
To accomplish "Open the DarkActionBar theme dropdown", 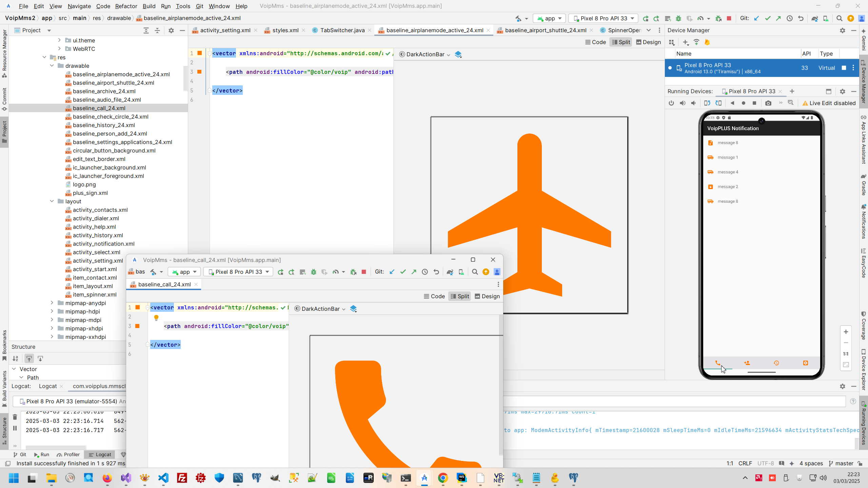I will 425,54.
